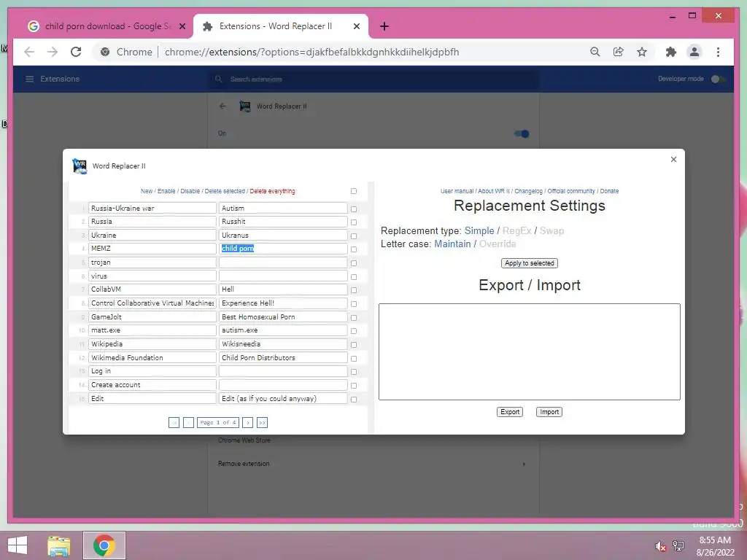Click back arrow beside Word Replacer II title
This screenshot has height=560, width=747.
click(223, 106)
